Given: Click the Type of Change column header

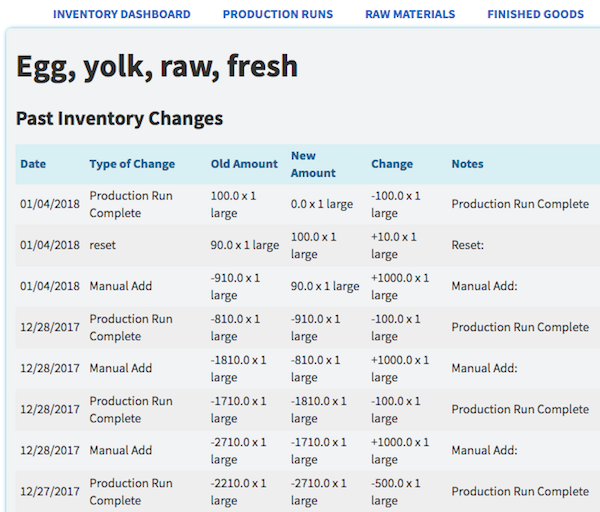Looking at the screenshot, I should tap(132, 164).
